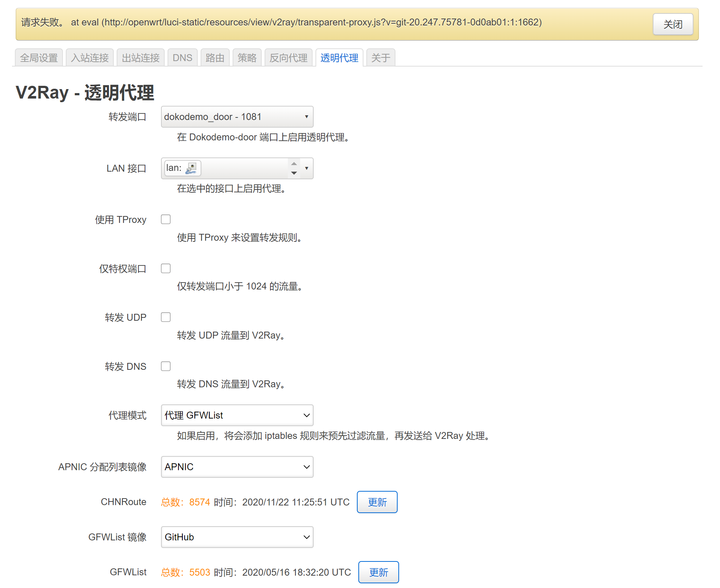The image size is (720, 588).
Task: Click the up stepper on LAN 接口 field
Action: (x=294, y=164)
